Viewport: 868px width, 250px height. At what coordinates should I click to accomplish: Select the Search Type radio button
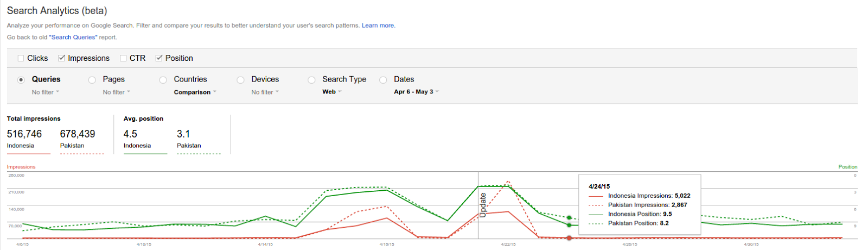[x=311, y=80]
